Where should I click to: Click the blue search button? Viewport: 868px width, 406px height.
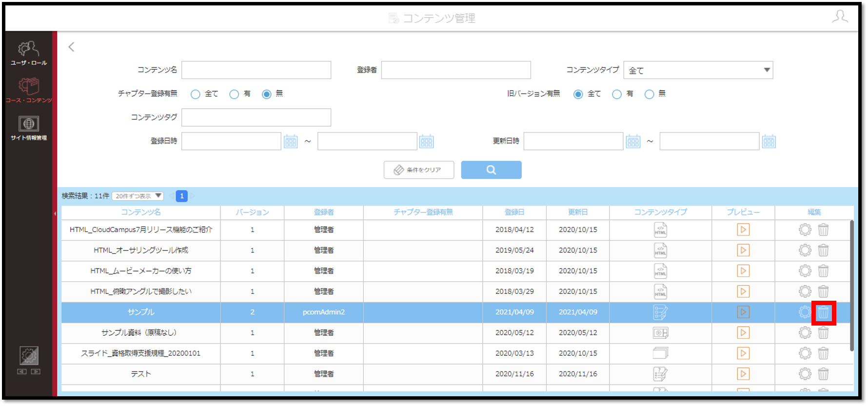click(x=492, y=170)
